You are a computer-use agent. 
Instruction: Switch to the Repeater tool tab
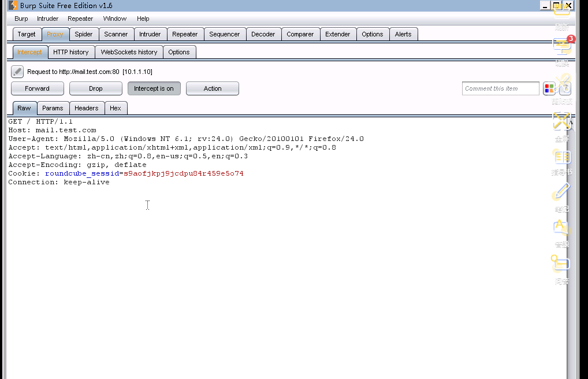(x=185, y=34)
